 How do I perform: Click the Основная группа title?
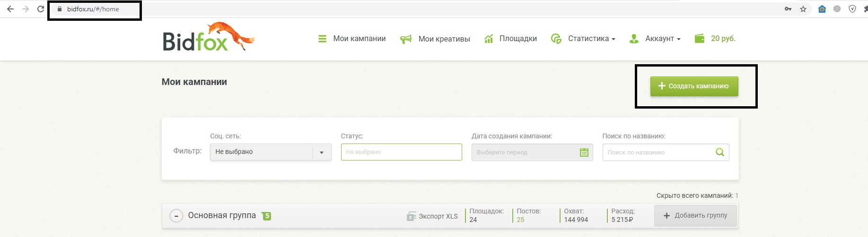(222, 215)
